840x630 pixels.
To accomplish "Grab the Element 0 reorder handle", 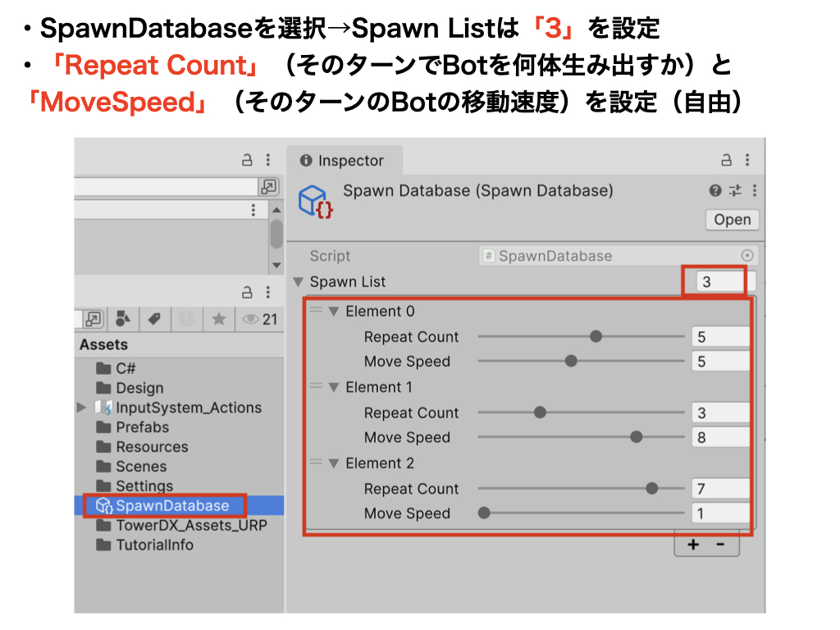I will click(x=317, y=309).
